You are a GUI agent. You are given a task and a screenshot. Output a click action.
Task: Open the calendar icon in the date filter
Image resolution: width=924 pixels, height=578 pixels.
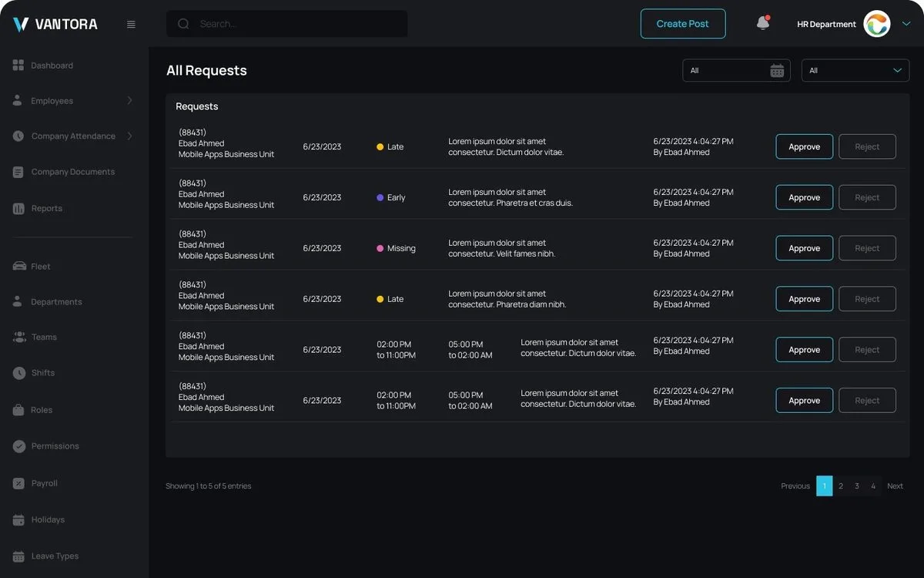click(x=777, y=70)
